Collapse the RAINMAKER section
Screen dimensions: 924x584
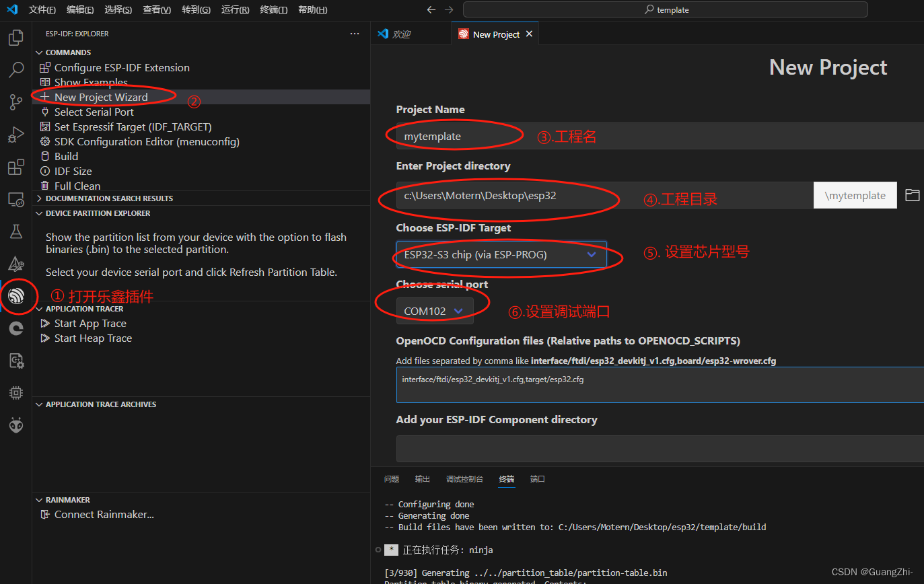click(201, 500)
